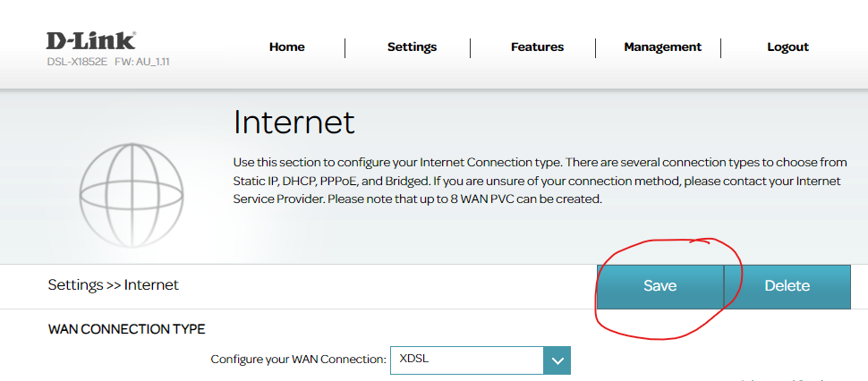Click the Configure your WAN Connection label

point(298,360)
